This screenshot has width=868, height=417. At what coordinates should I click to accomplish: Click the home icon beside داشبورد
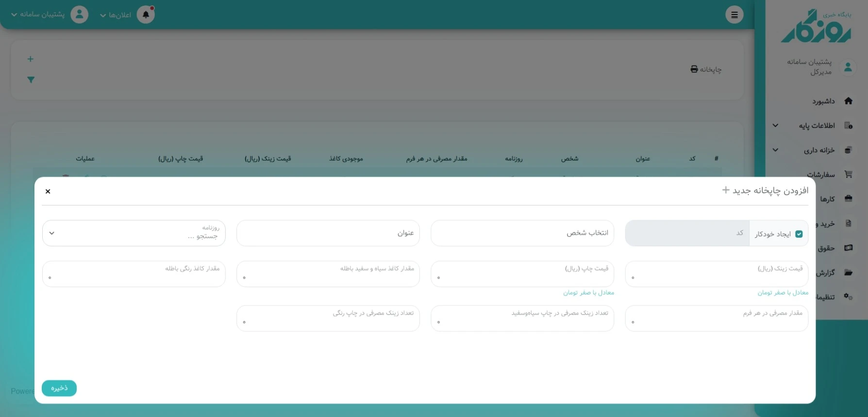(x=848, y=101)
